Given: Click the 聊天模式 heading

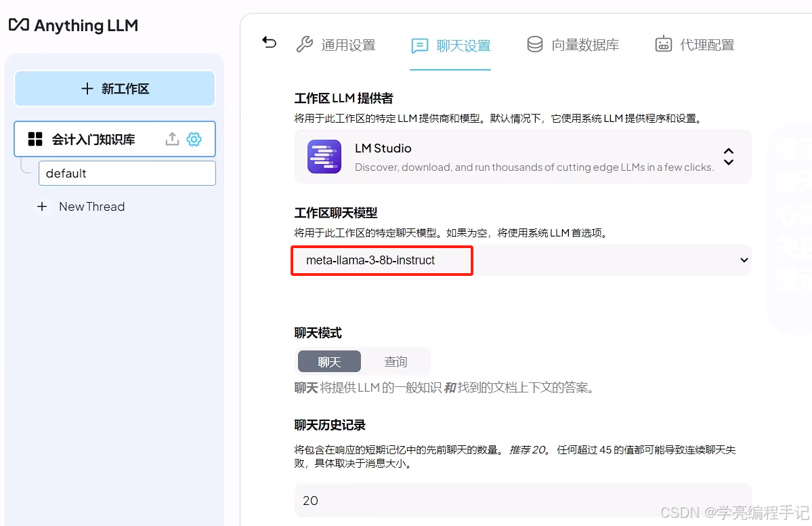Looking at the screenshot, I should 318,333.
